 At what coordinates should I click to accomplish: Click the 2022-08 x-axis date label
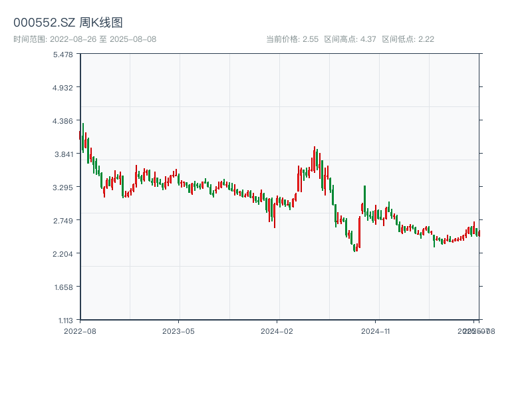[80, 331]
